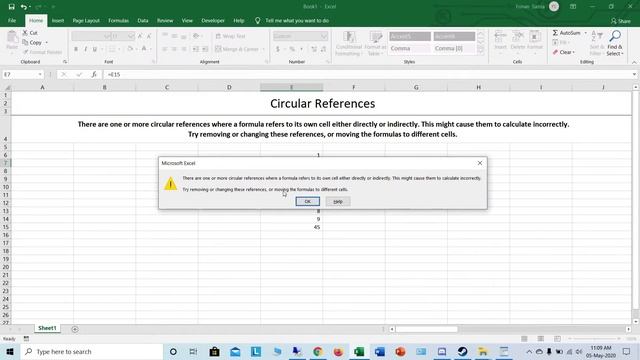Click the Excel icon in taskbar

[359, 351]
